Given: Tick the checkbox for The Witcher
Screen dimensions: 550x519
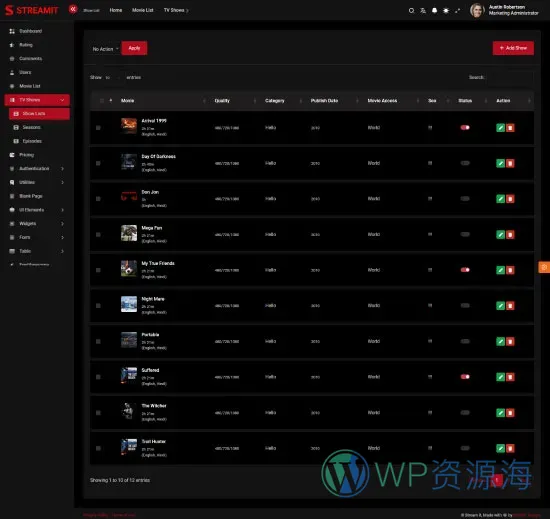Looking at the screenshot, I should [98, 413].
